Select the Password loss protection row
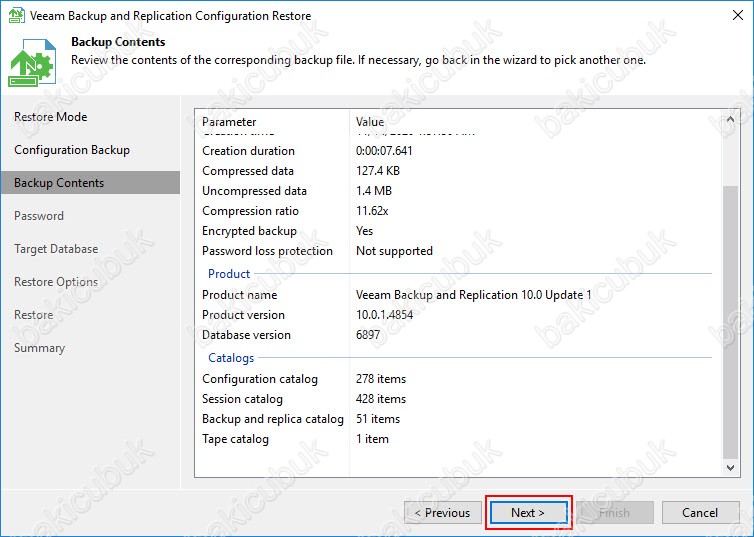754x537 pixels. coord(457,251)
